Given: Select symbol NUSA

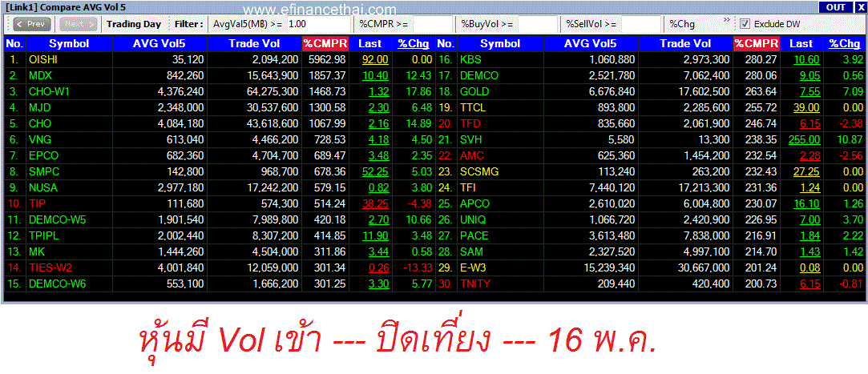Looking at the screenshot, I should (x=42, y=188).
